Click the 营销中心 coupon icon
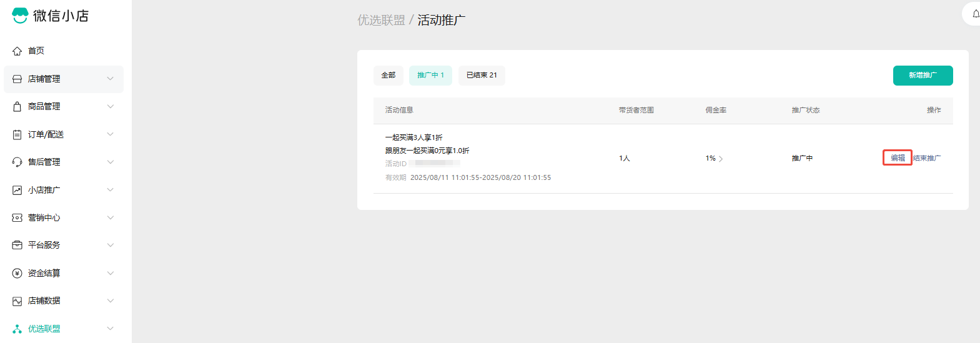The width and height of the screenshot is (980, 343). click(x=17, y=217)
